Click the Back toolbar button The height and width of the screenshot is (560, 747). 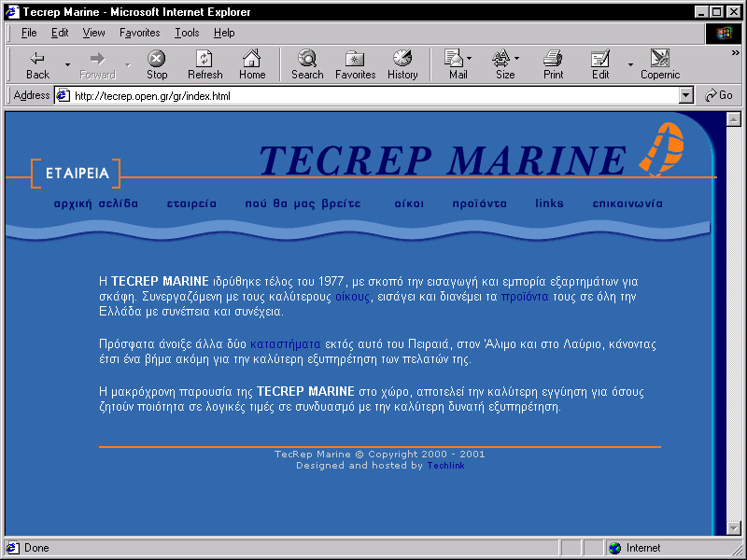[37, 64]
